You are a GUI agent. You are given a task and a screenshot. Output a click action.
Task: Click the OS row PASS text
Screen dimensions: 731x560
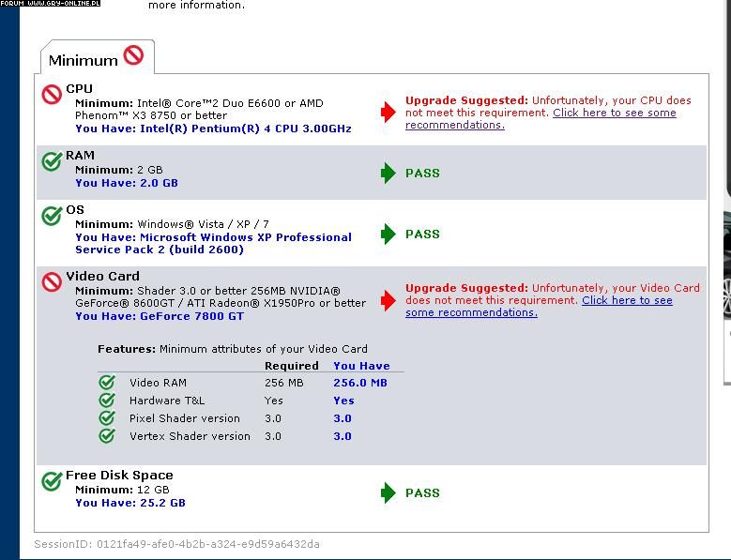coord(422,234)
